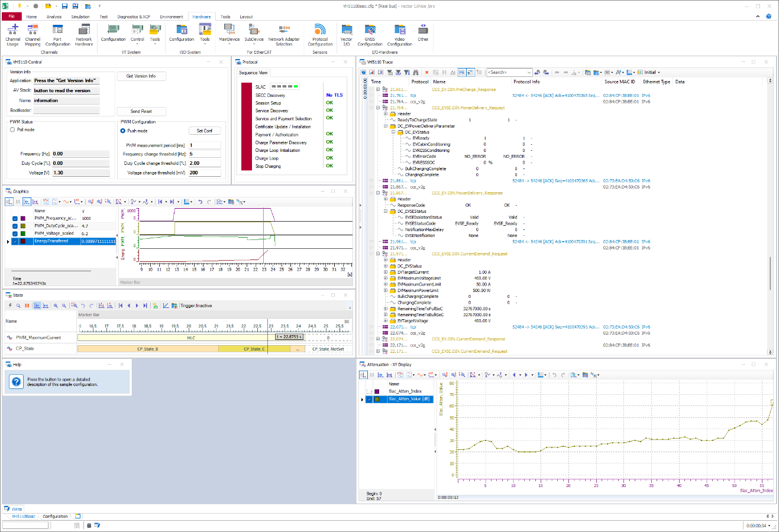Click PWM_Frequency purple color swatch
The height and width of the screenshot is (532, 779).
click(x=23, y=218)
